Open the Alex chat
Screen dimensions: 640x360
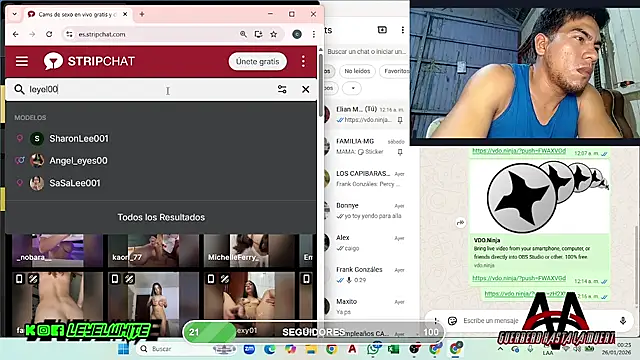click(x=367, y=242)
